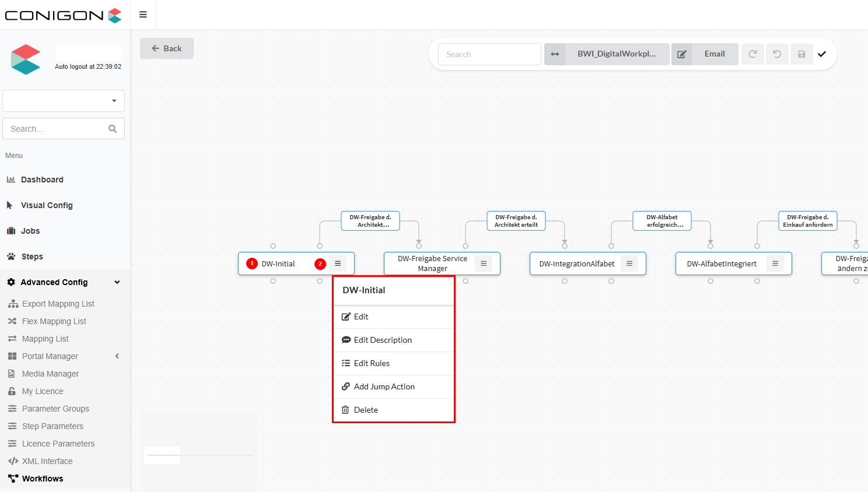Open DW-Freigabe Service Manager node menu

[x=484, y=263]
